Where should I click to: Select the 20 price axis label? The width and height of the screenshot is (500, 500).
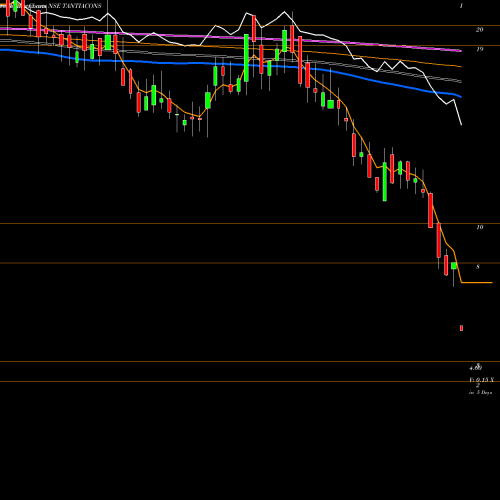click(479, 30)
